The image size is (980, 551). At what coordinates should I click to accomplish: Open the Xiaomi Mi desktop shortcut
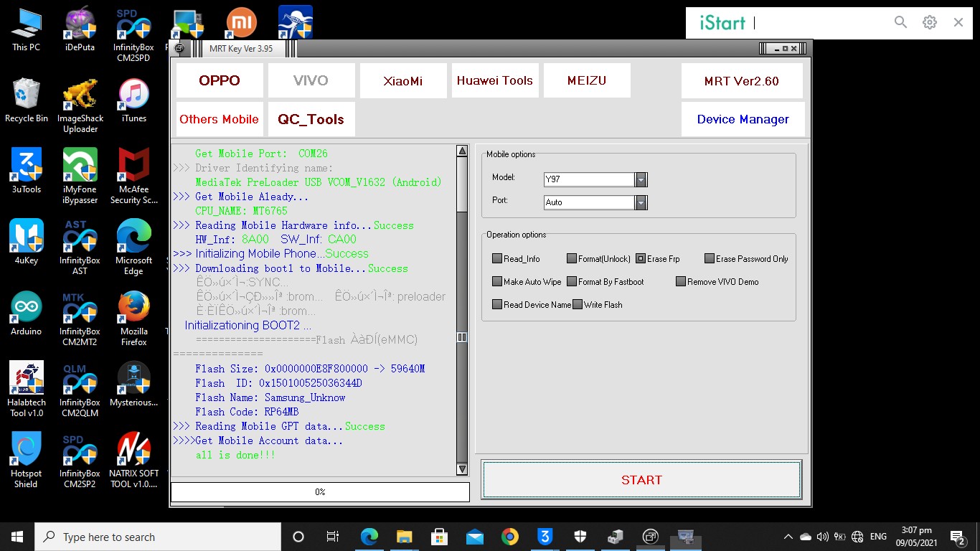click(242, 23)
